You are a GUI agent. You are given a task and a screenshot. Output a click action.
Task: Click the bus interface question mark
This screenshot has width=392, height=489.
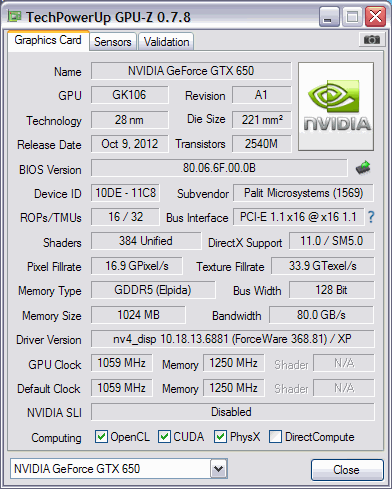tap(371, 217)
